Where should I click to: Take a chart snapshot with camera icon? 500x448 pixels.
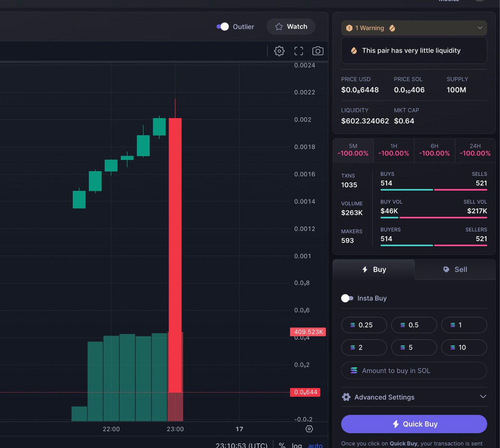click(318, 51)
